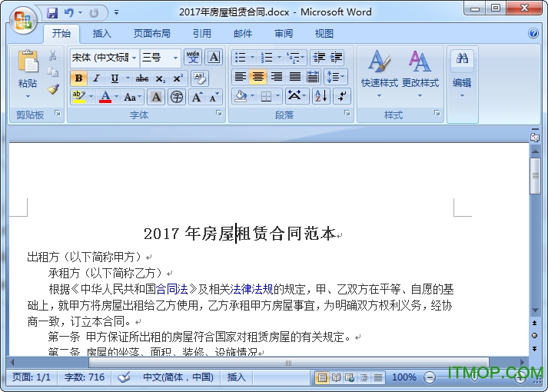Click 字数: 716 in status bar
The height and width of the screenshot is (392, 548).
(x=85, y=377)
